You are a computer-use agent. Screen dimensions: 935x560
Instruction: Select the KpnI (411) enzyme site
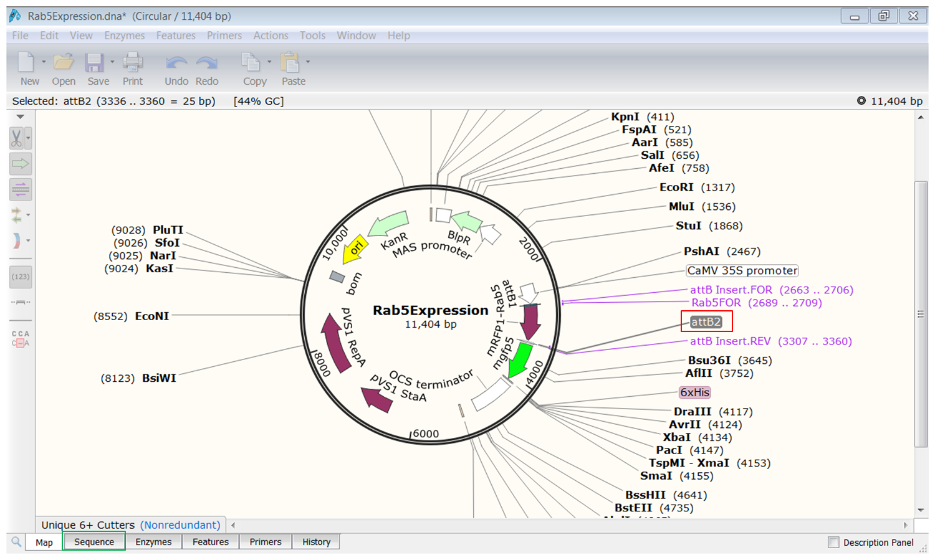[x=643, y=116]
